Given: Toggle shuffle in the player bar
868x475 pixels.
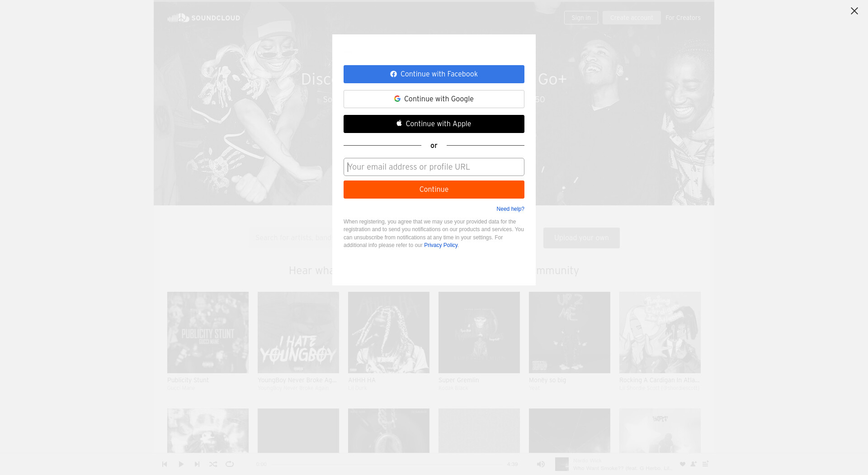Looking at the screenshot, I should pos(213,464).
